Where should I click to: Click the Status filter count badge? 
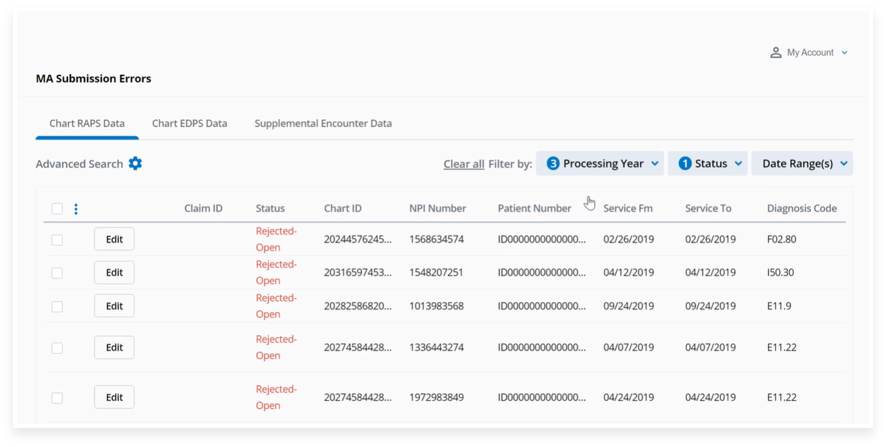click(685, 164)
